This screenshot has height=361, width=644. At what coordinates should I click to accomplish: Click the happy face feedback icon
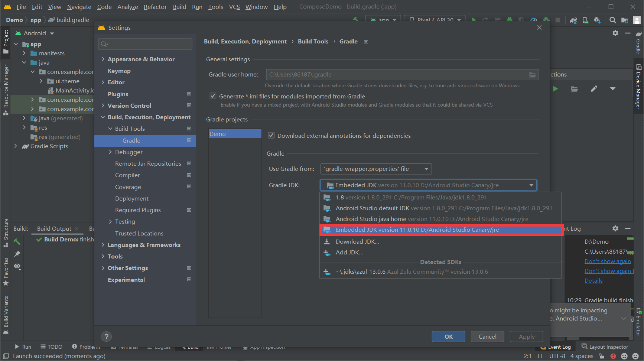[624, 356]
